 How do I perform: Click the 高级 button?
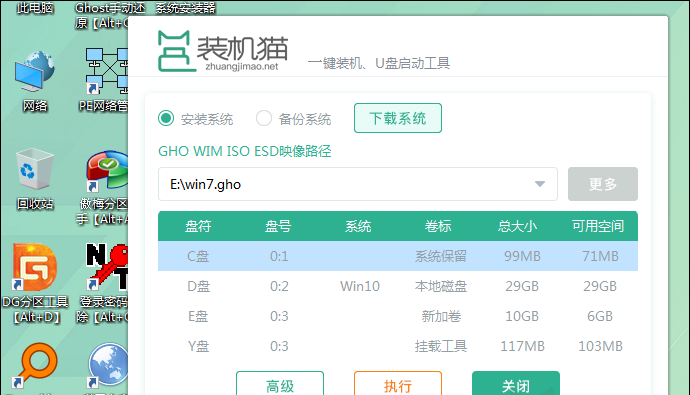280,384
